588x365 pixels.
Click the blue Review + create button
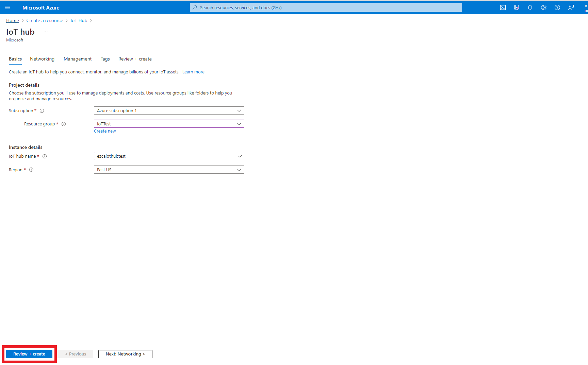(x=29, y=354)
